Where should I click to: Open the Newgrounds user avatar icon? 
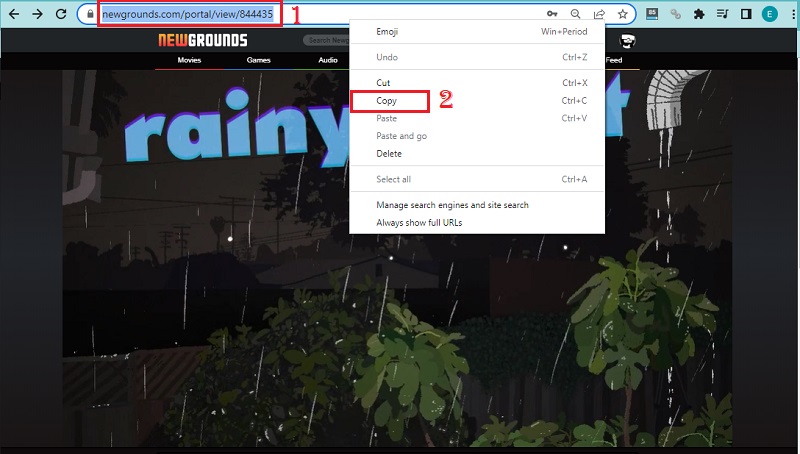click(x=628, y=41)
